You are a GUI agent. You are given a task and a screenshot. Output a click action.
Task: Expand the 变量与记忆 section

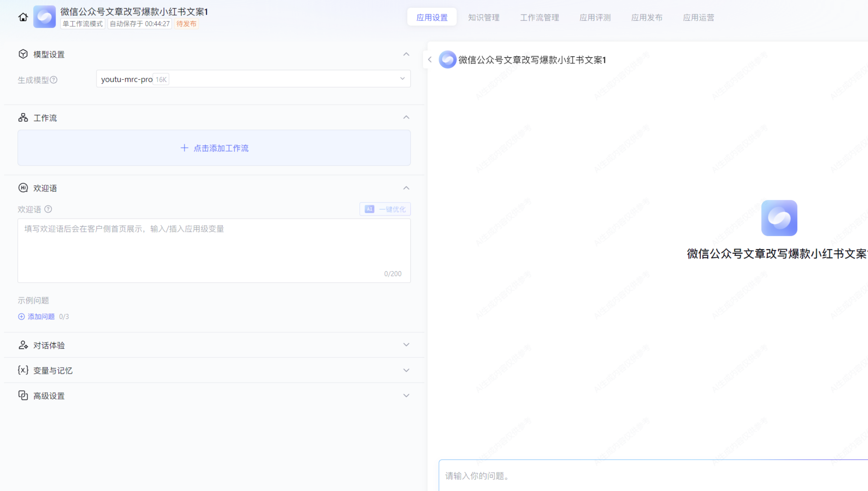[406, 370]
